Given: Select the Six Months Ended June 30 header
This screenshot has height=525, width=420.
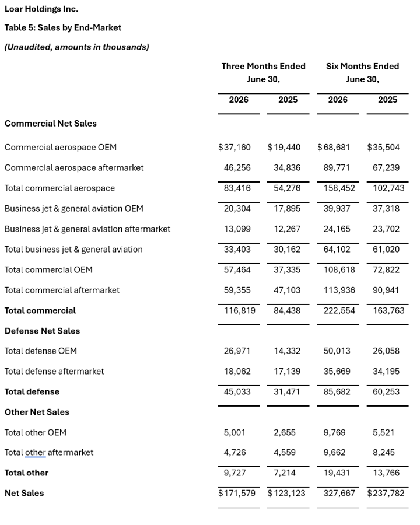Looking at the screenshot, I should click(x=362, y=73).
